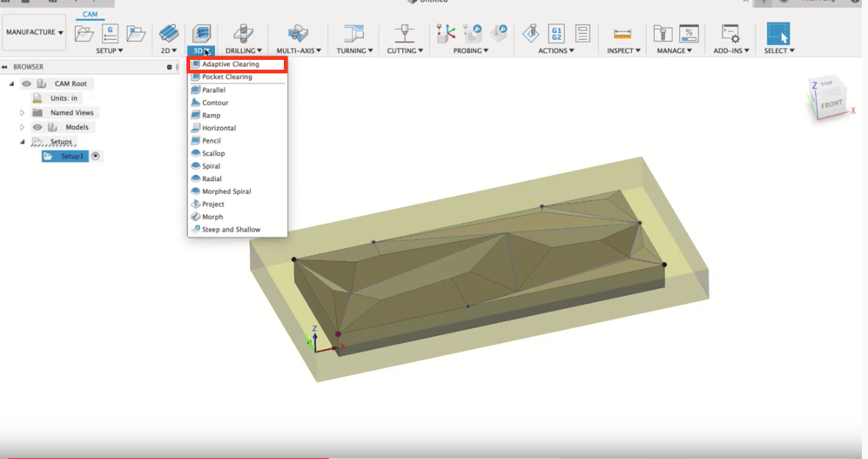Click the Inspect measure icon
Viewport: 868px width, 459px height.
pyautogui.click(x=622, y=33)
